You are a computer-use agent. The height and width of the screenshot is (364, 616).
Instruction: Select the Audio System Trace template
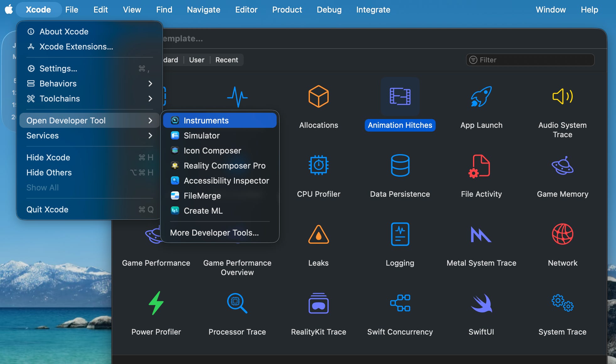pyautogui.click(x=562, y=96)
